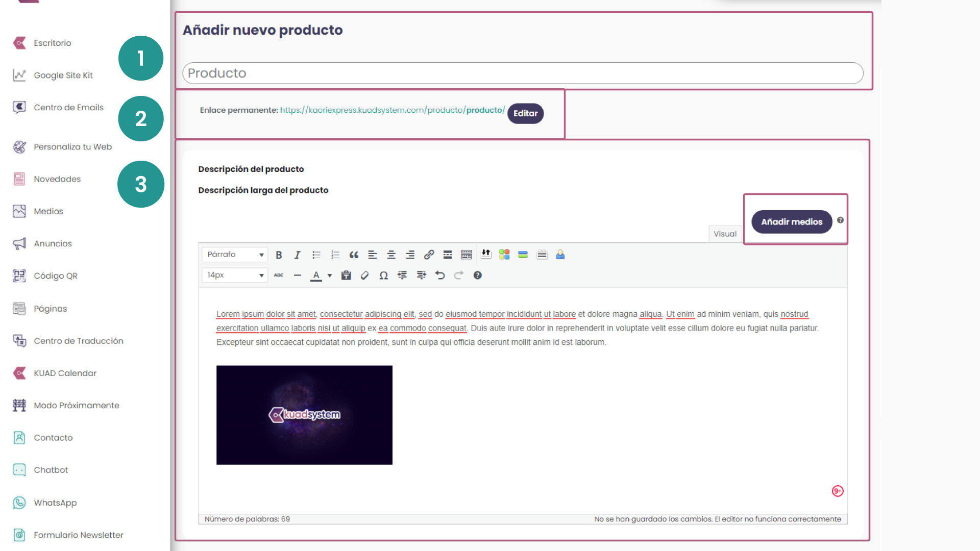Viewport: 980px width, 551px height.
Task: Center align the text
Action: [x=391, y=255]
